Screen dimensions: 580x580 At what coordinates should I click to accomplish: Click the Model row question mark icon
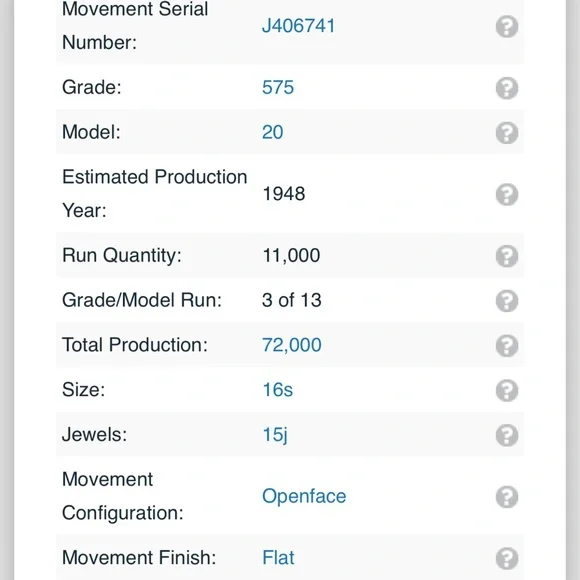[x=507, y=133]
